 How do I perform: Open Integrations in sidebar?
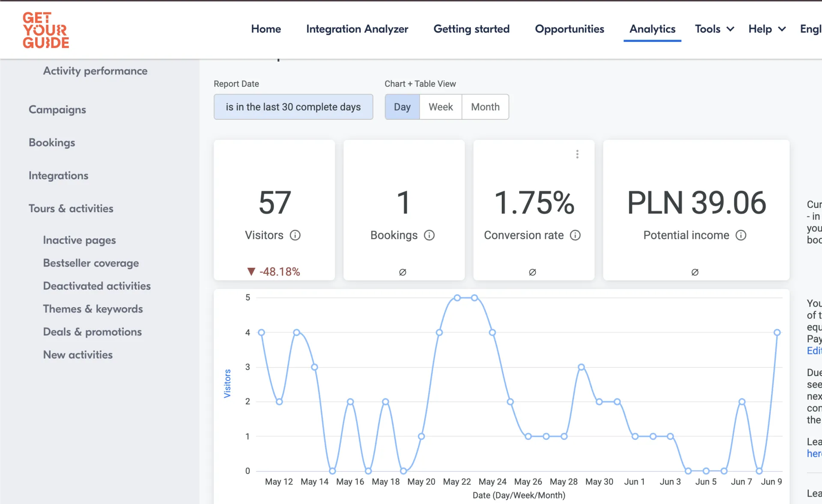pos(58,176)
